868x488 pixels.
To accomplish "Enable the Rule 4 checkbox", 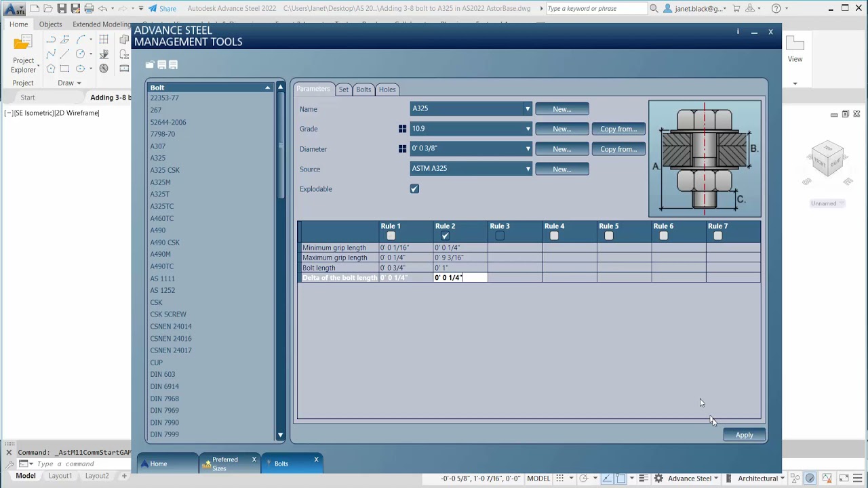I will (554, 236).
